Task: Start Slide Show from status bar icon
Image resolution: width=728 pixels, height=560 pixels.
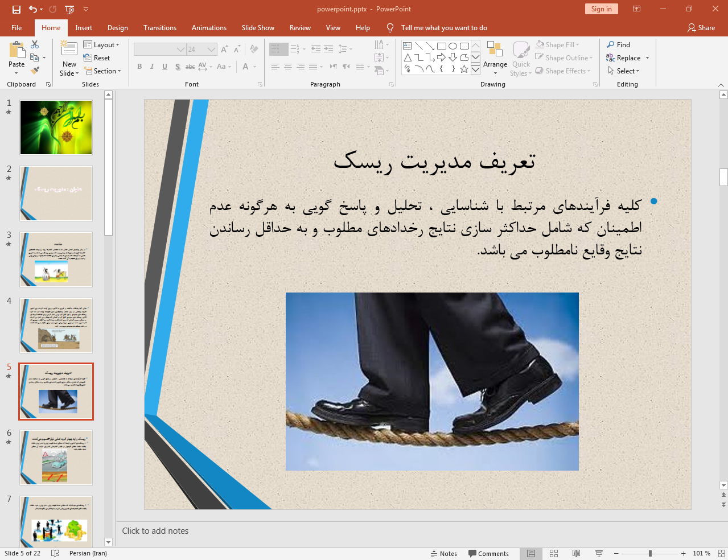Action: coord(599,553)
